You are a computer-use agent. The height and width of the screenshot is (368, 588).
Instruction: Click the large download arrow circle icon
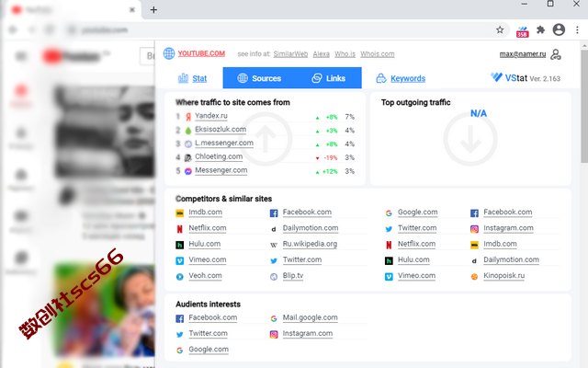click(x=470, y=139)
